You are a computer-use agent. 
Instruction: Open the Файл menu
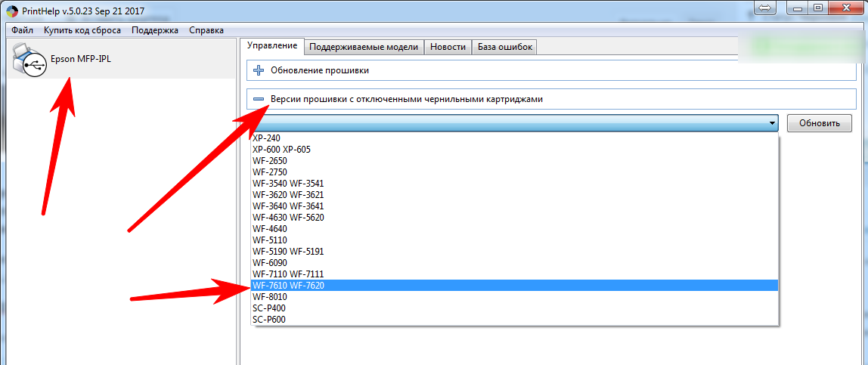coord(22,30)
